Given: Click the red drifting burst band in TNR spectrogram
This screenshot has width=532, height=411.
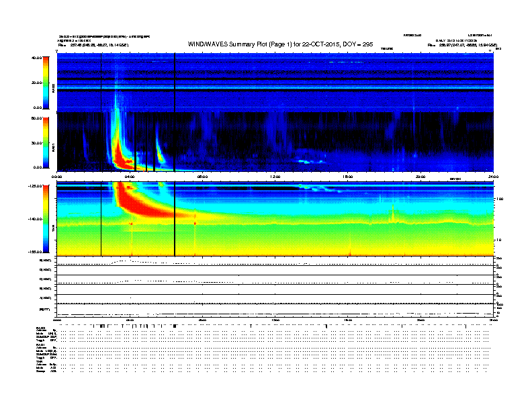Looking at the screenshot, I should coord(146,206).
